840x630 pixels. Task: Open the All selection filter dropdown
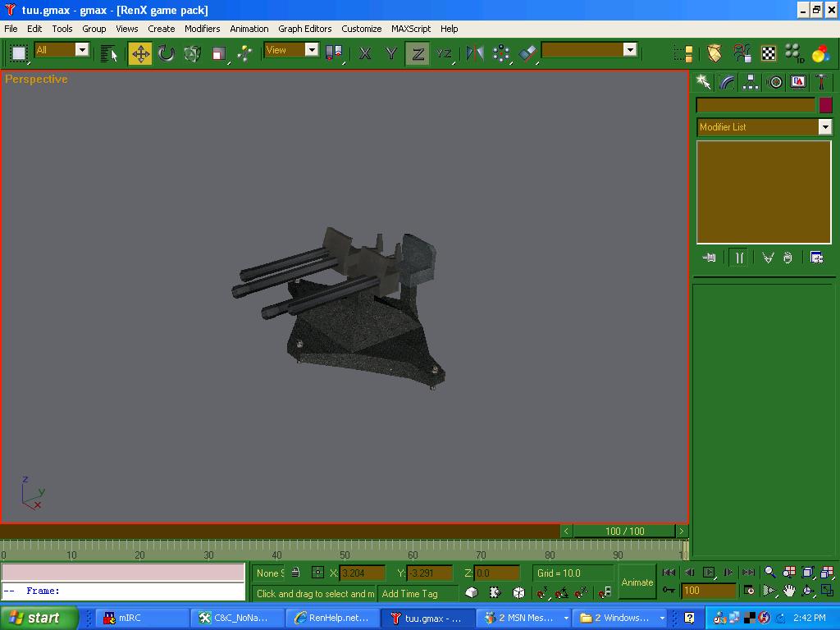[82, 50]
